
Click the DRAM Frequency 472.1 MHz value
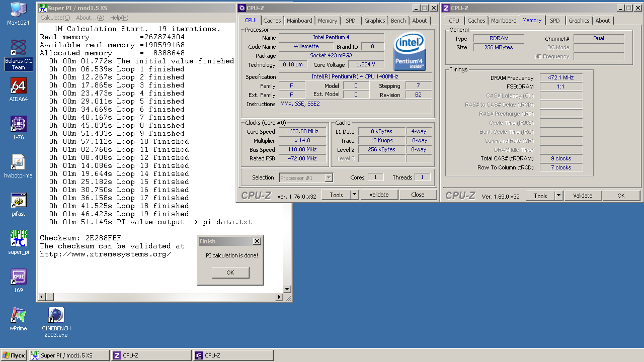tap(561, 78)
